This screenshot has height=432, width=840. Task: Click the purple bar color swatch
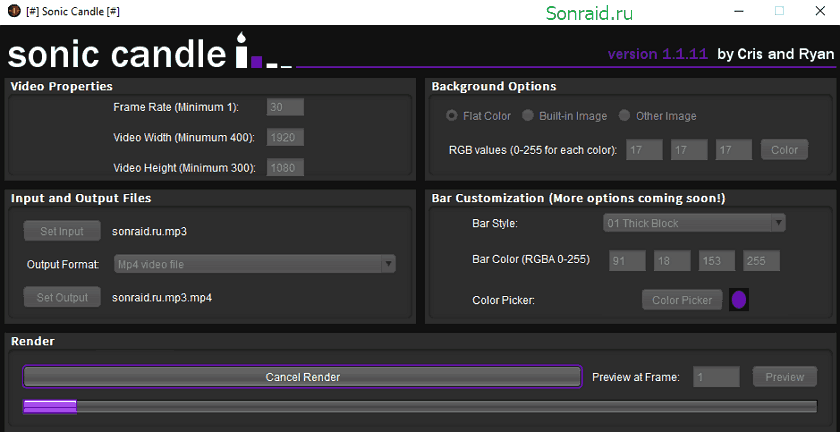pyautogui.click(x=739, y=300)
